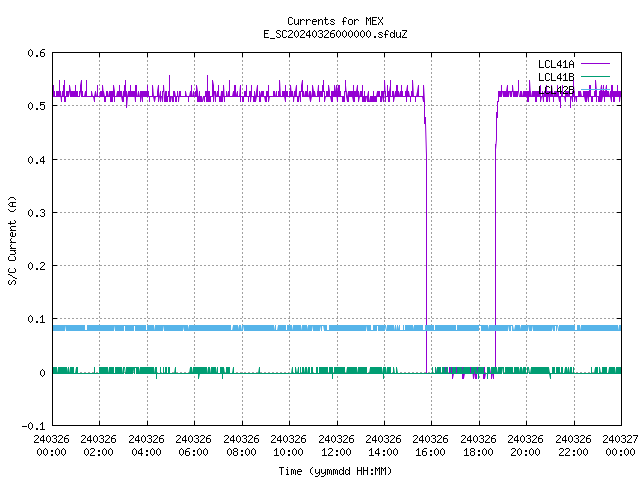Click the x-axis tick label 240326 18:00

(478, 446)
